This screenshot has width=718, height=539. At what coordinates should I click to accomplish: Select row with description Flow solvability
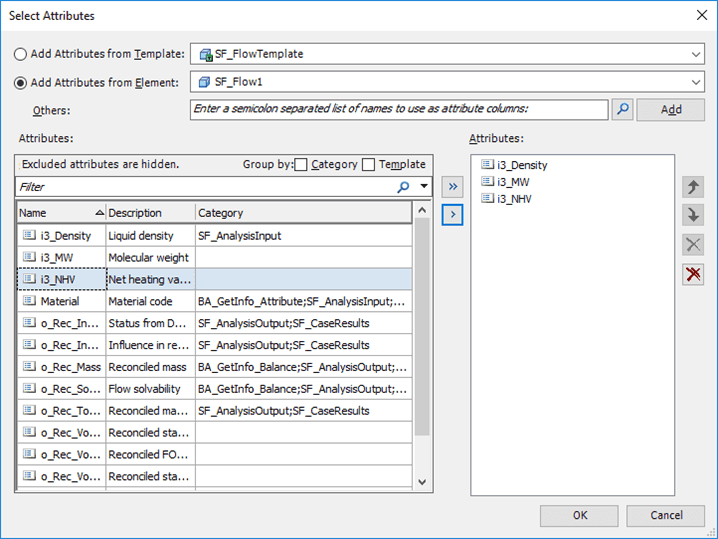click(215, 389)
